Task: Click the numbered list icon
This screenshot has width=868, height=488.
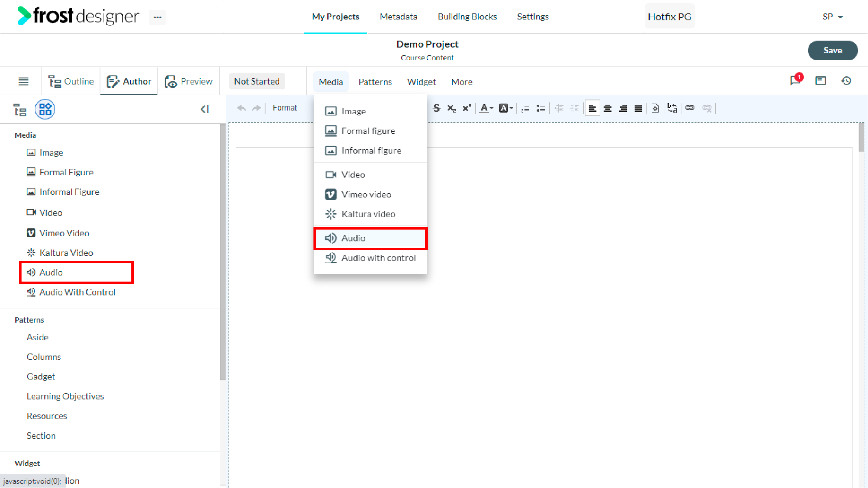Action: 525,108
